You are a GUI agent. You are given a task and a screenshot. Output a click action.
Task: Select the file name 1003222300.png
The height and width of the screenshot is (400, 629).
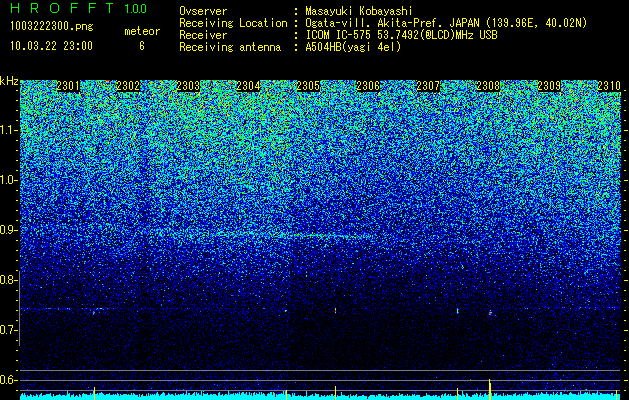click(52, 27)
